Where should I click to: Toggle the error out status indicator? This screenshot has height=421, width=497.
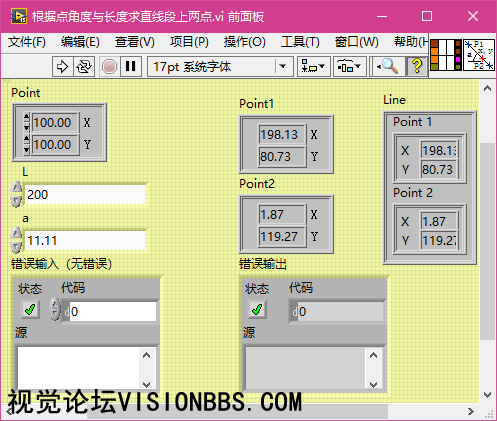pyautogui.click(x=257, y=309)
